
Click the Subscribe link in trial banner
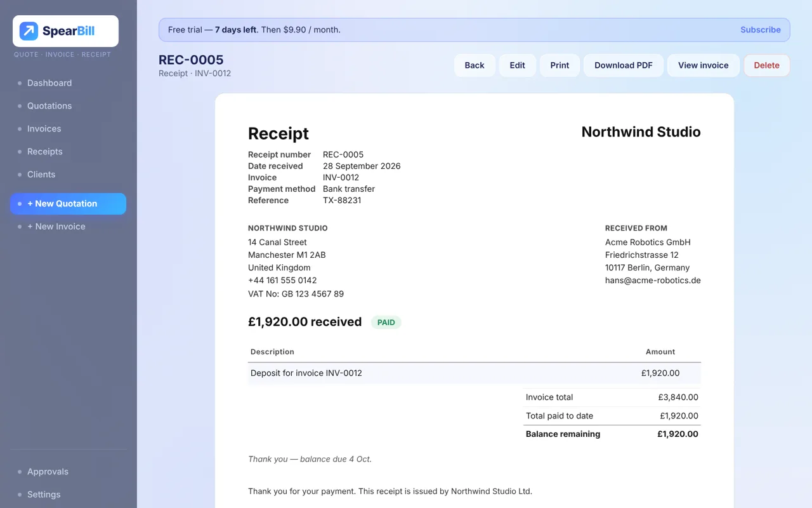pos(761,30)
